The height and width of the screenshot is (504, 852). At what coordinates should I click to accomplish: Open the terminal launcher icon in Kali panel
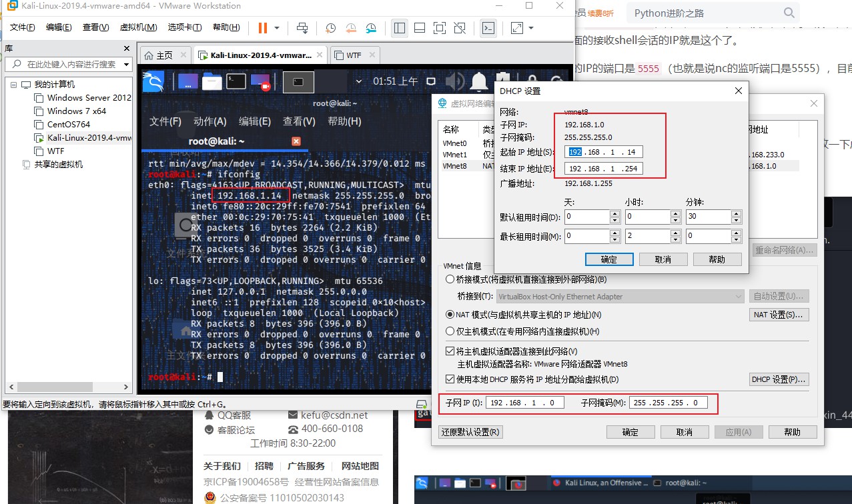click(x=236, y=81)
